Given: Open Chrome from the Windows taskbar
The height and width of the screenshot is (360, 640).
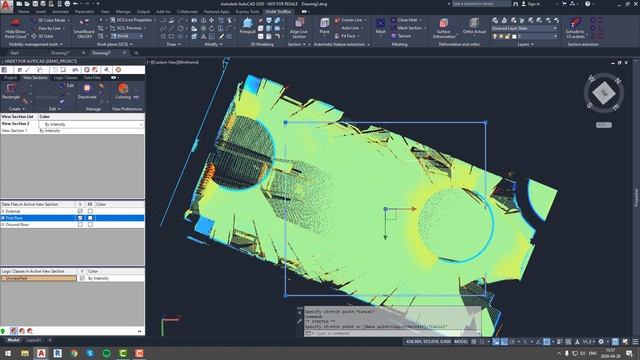Looking at the screenshot, I should pos(74,353).
